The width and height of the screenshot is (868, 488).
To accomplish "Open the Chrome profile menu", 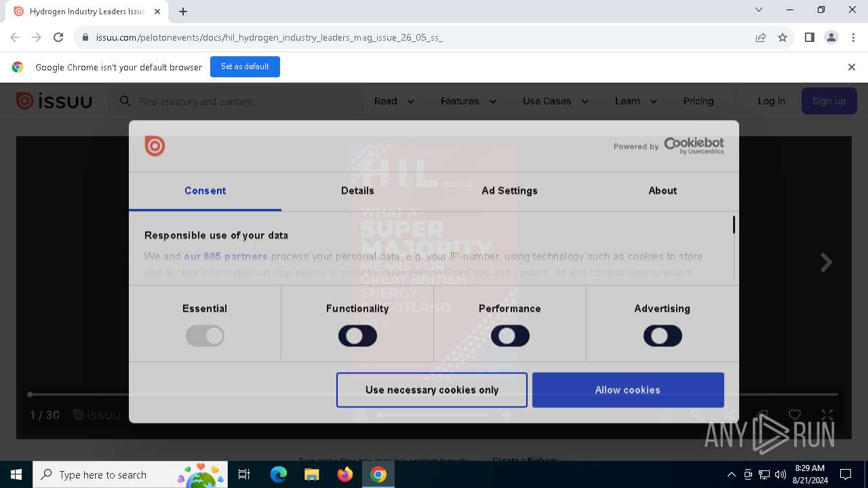I will (x=831, y=37).
